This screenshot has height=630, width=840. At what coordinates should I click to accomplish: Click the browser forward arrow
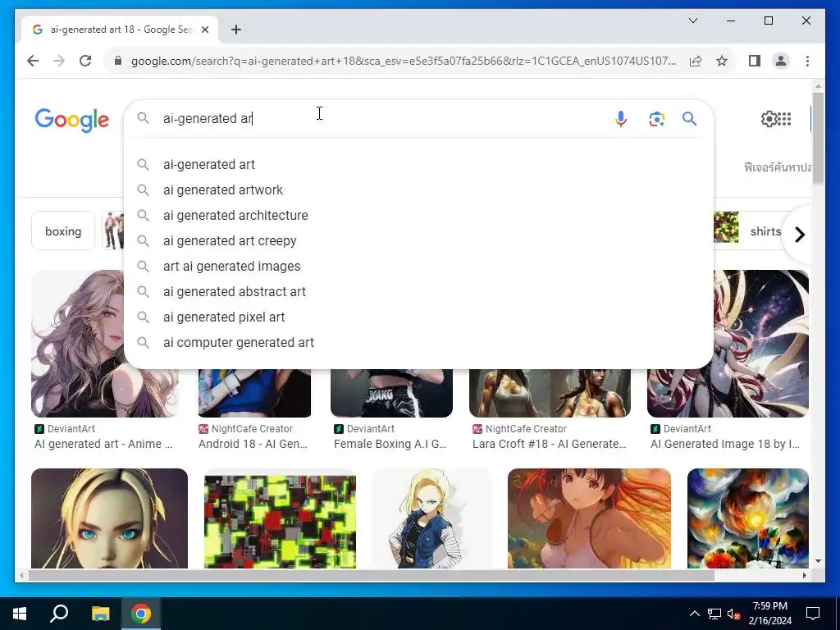coord(59,61)
